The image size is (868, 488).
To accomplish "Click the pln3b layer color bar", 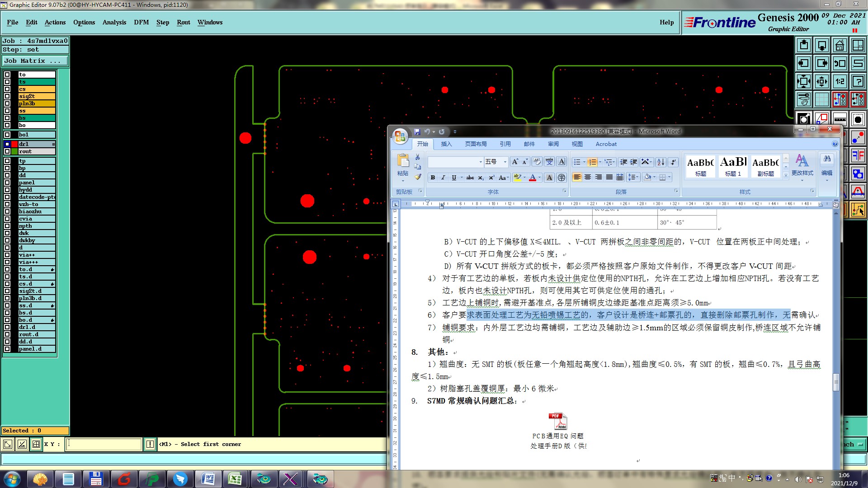I will pyautogui.click(x=37, y=103).
